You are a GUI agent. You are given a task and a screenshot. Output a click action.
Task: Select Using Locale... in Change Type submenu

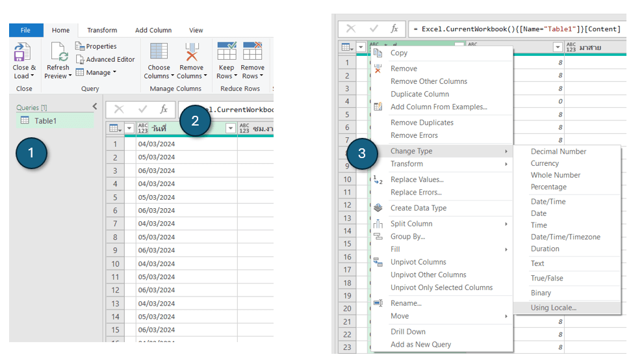point(553,308)
